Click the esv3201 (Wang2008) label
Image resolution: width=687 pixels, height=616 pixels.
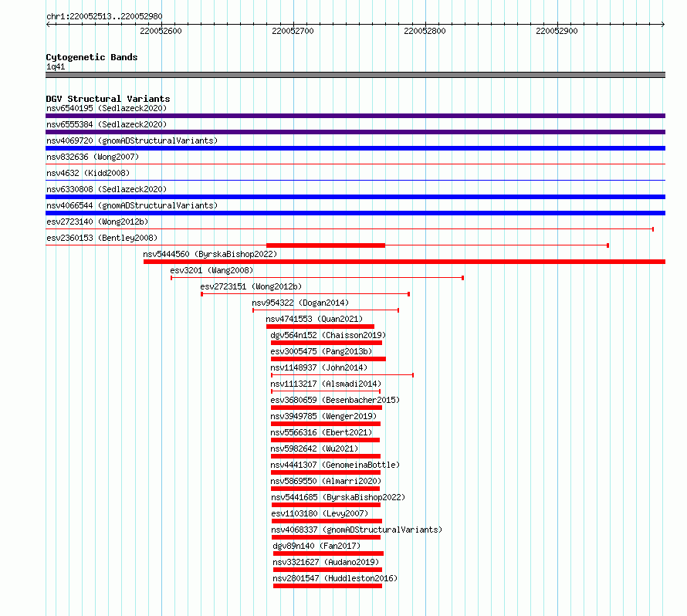coord(212,270)
